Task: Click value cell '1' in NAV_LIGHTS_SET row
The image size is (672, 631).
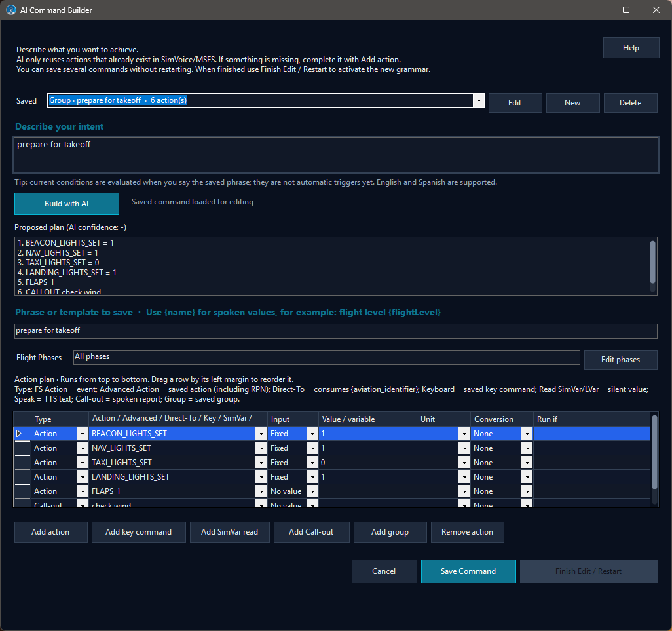Action: 367,448
